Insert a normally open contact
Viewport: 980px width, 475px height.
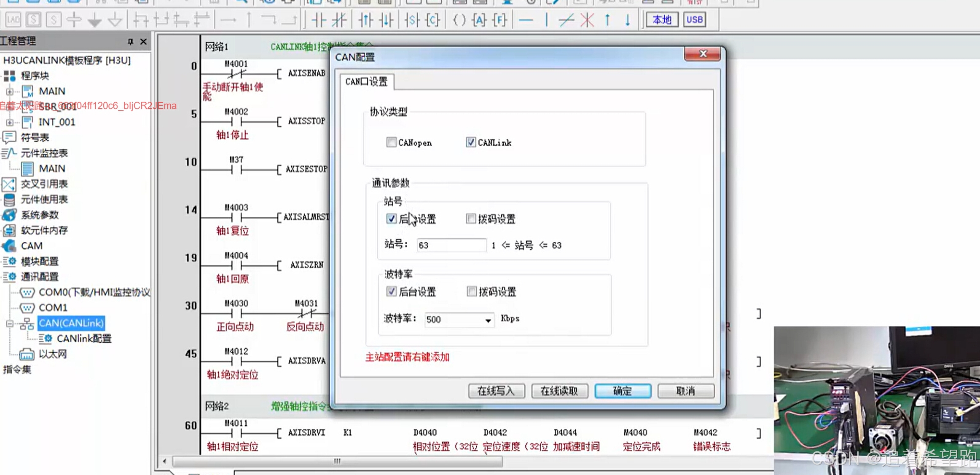click(x=319, y=20)
